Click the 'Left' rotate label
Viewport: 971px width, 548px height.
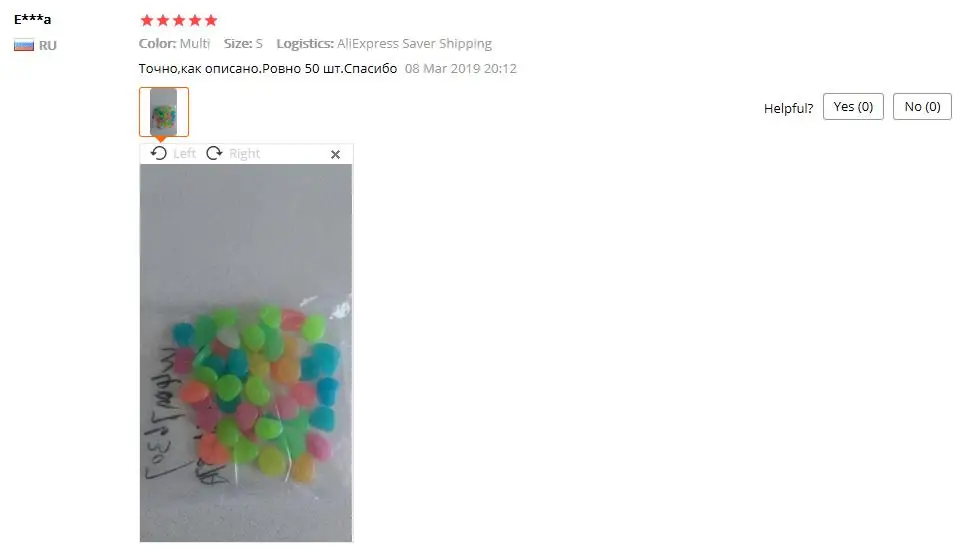[x=185, y=154]
